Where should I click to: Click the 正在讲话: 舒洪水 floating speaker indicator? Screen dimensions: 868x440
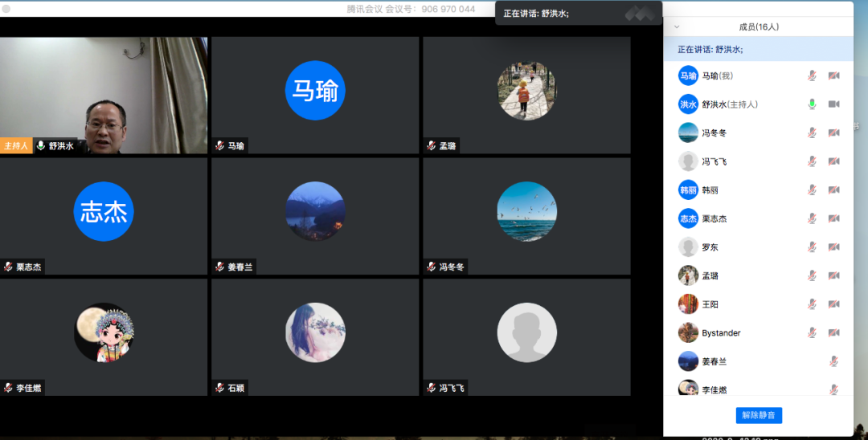(x=536, y=14)
